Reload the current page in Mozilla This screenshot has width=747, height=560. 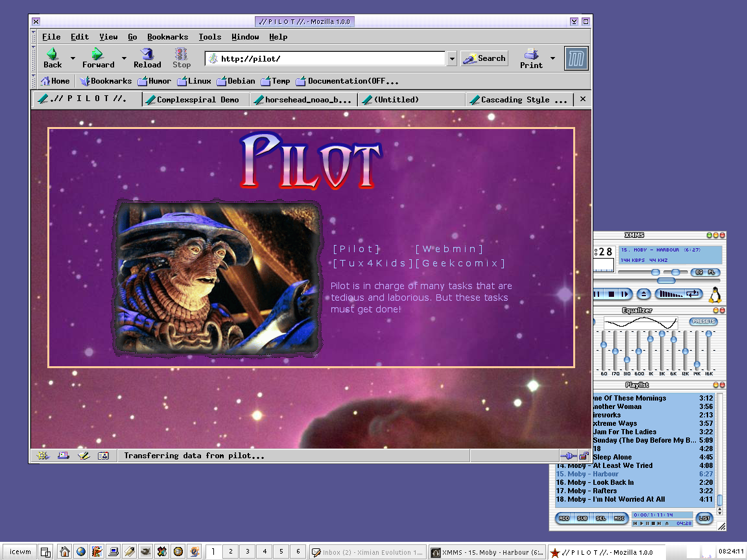pos(147,58)
